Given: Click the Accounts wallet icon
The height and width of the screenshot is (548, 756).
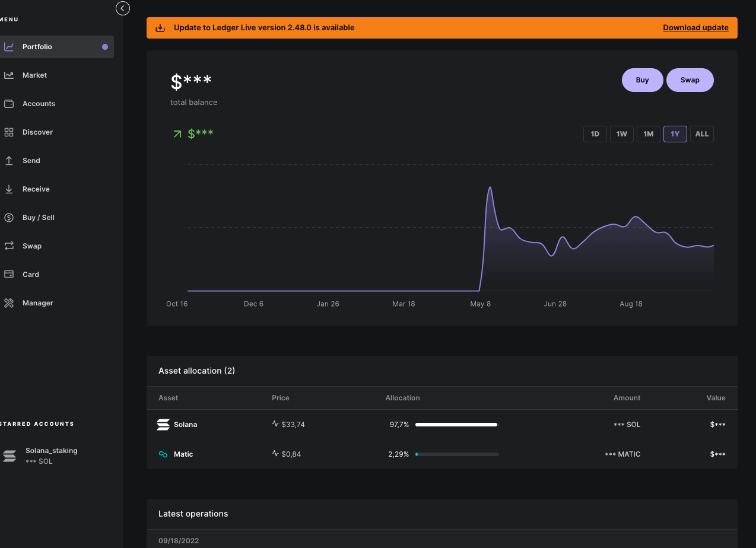Looking at the screenshot, I should pyautogui.click(x=9, y=104).
